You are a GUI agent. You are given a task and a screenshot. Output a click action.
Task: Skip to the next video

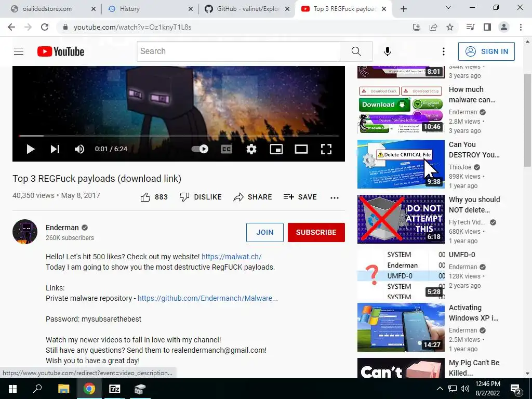(55, 149)
